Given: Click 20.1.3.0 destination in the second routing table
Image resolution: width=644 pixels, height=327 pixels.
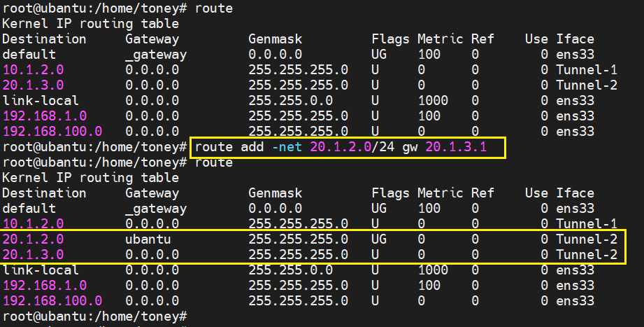Looking at the screenshot, I should (34, 255).
